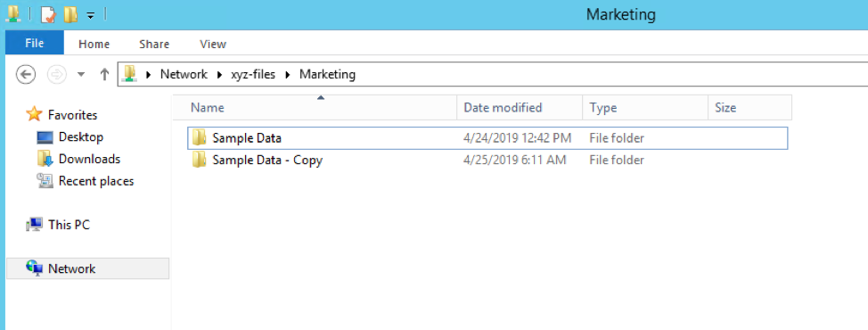Switch to the Home ribbon tab
The image size is (868, 330).
pos(94,45)
